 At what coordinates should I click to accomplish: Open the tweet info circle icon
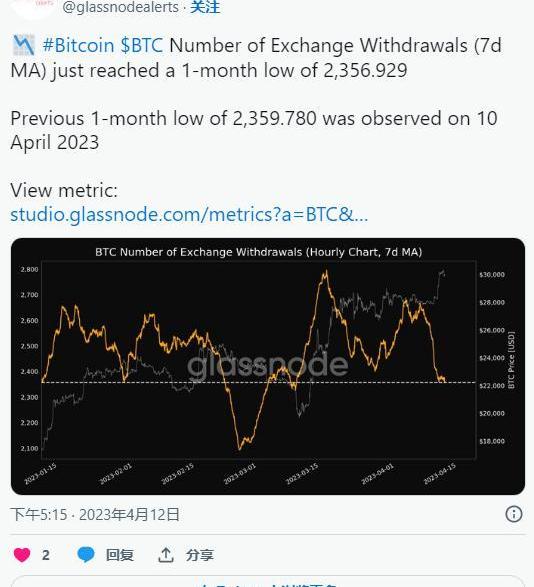pyautogui.click(x=513, y=514)
